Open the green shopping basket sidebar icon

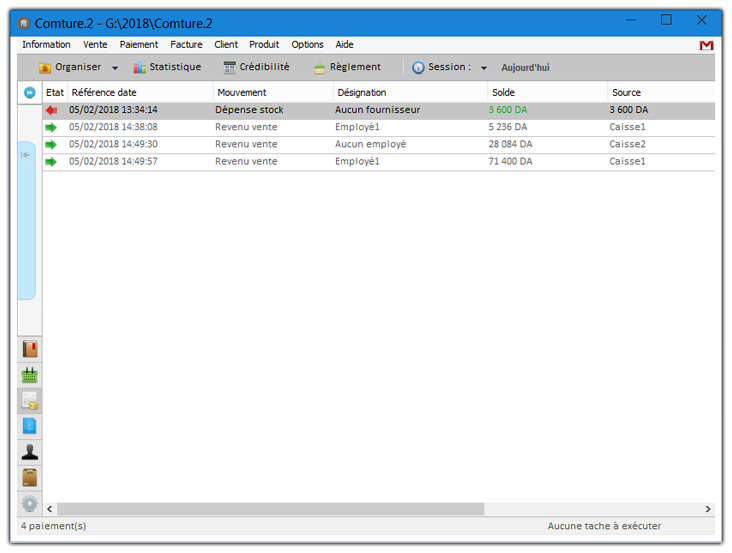pyautogui.click(x=30, y=375)
